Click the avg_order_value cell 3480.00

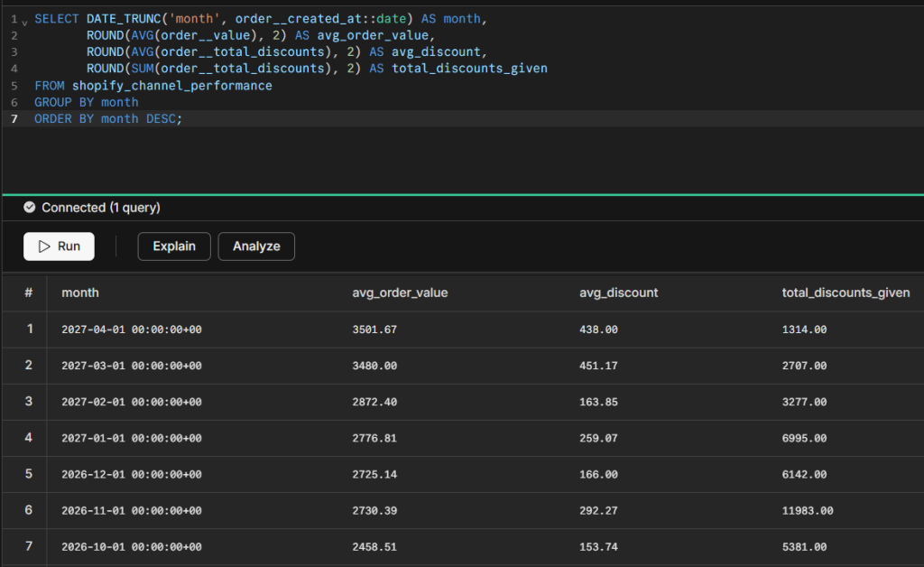[x=374, y=366]
